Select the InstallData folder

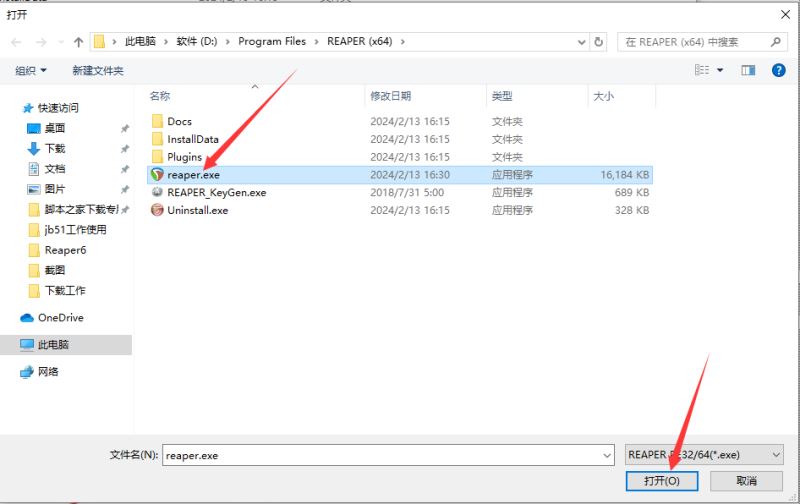coord(192,139)
